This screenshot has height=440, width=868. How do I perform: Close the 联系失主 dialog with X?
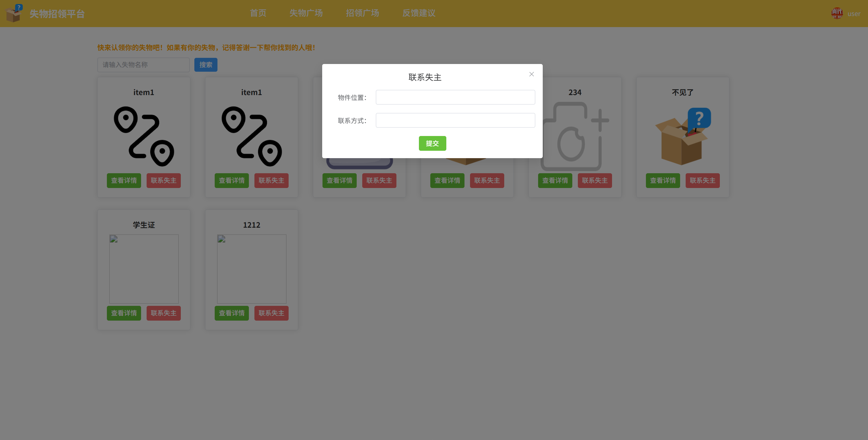click(x=531, y=74)
